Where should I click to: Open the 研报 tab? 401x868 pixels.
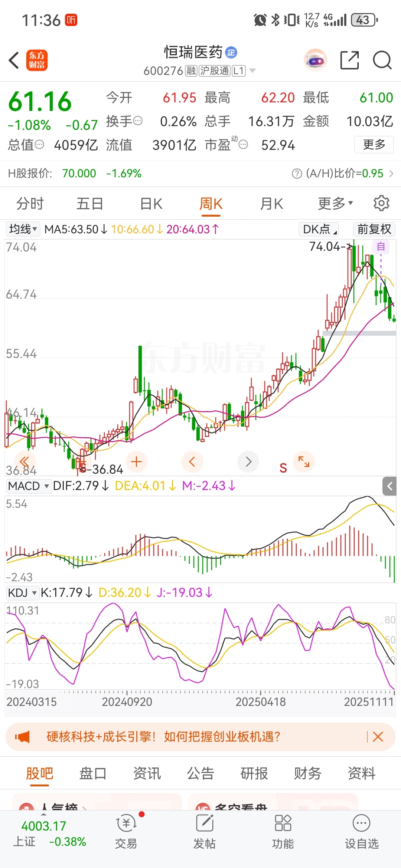(254, 773)
